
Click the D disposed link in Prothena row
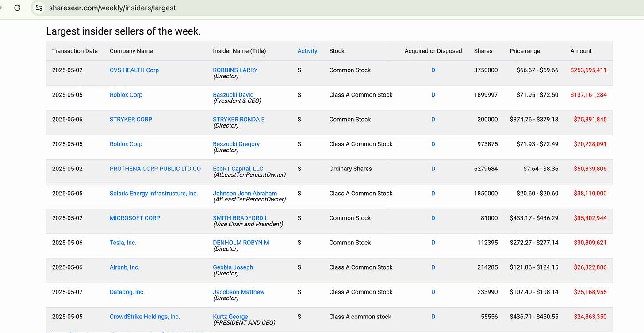coord(433,169)
